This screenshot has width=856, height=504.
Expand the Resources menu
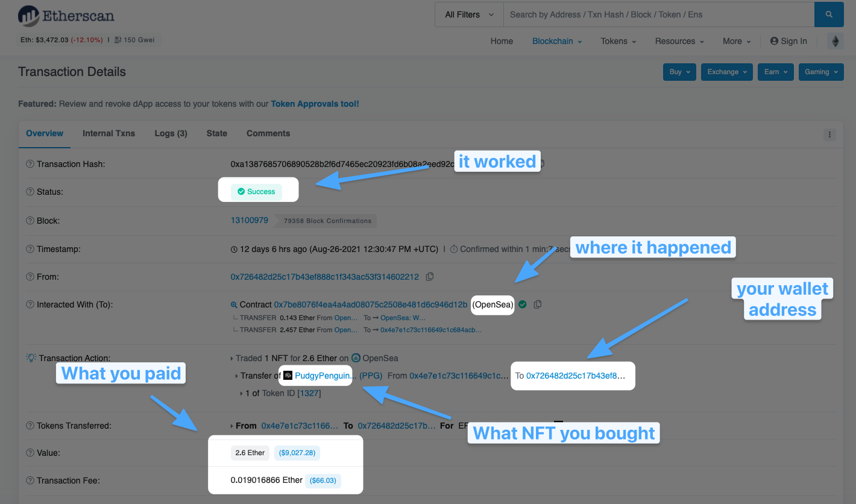click(679, 41)
